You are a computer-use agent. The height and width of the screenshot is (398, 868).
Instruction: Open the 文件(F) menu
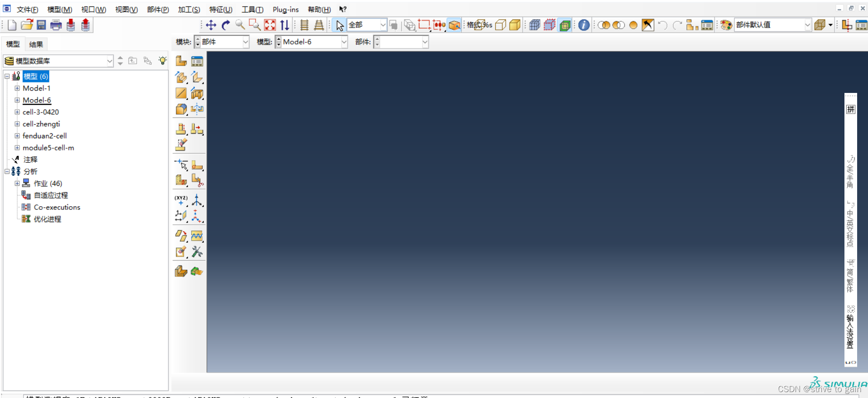coord(27,10)
